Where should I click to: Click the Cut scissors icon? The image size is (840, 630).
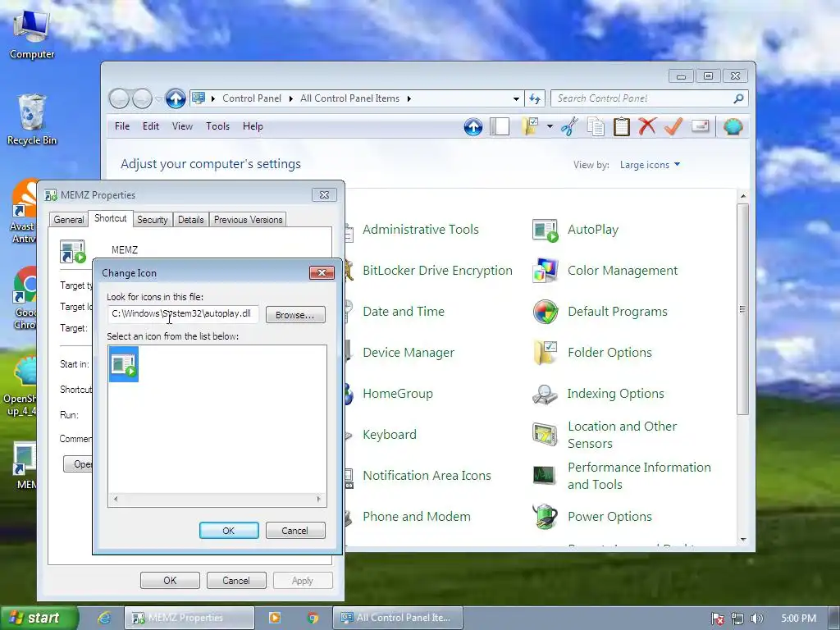coord(569,126)
